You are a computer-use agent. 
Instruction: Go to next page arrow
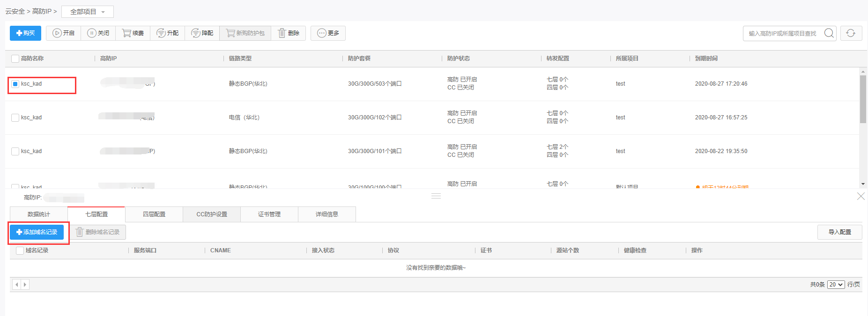point(25,285)
